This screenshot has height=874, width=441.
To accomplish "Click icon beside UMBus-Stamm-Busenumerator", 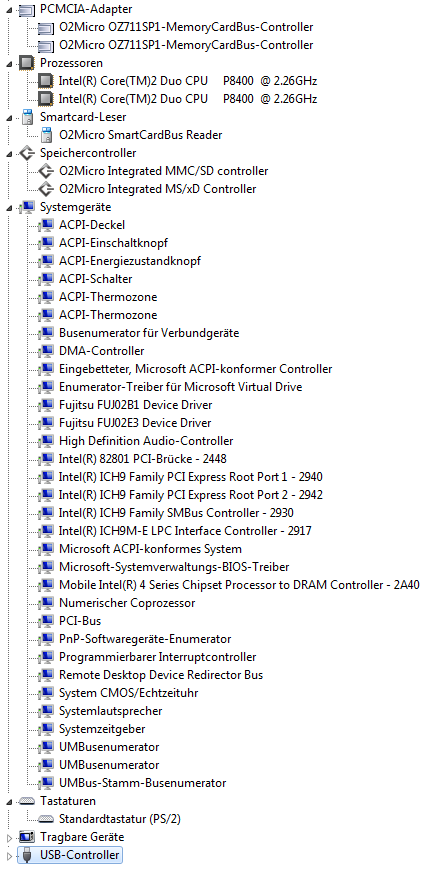I will click(x=46, y=783).
